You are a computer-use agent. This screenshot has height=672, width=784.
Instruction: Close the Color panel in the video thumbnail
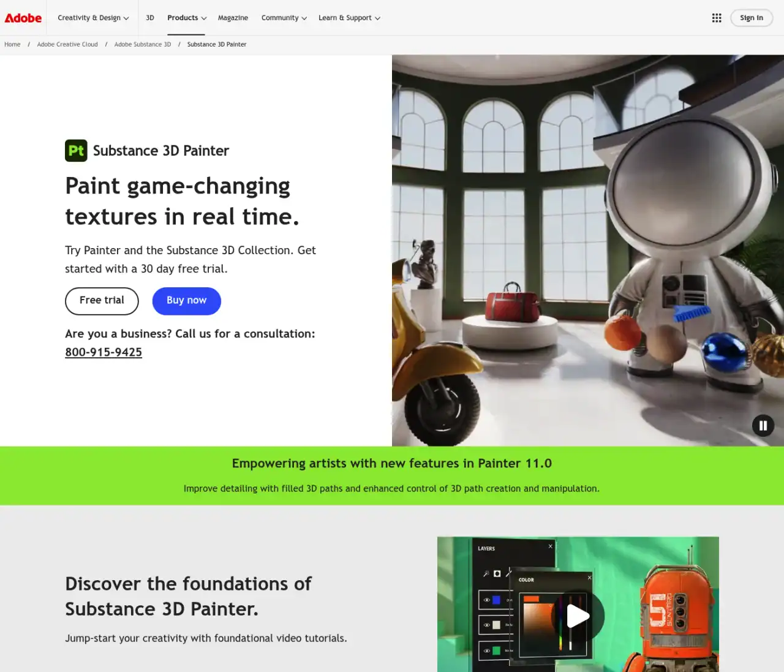click(589, 578)
